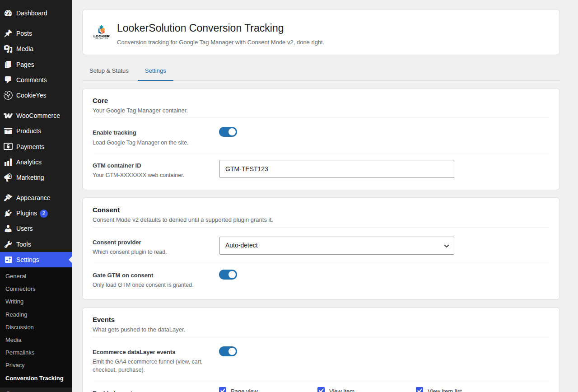Click the WooCommerce logo icon

(8, 116)
